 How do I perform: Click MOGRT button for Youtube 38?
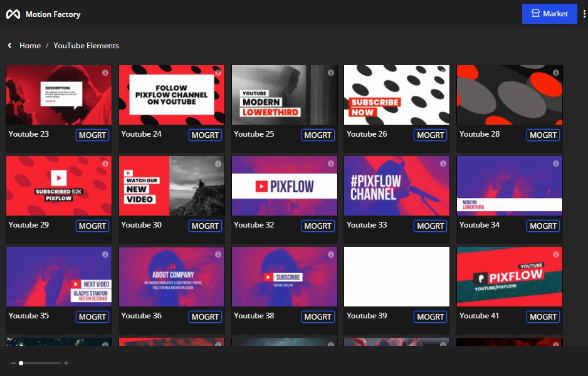(318, 316)
